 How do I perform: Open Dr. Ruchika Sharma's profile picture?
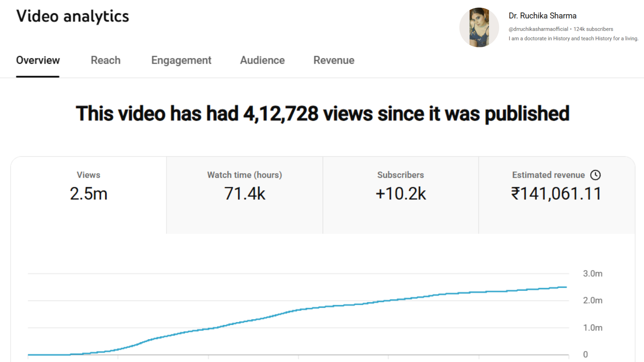(479, 27)
